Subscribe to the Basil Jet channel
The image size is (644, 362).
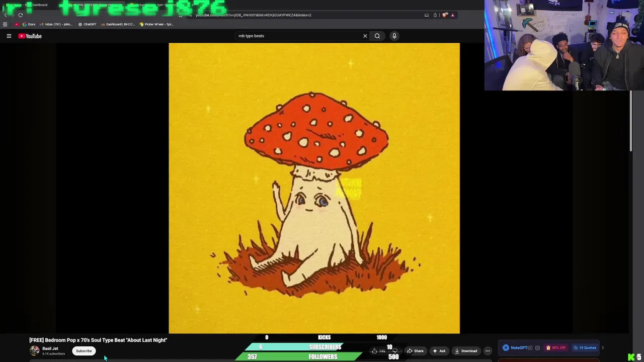click(84, 351)
